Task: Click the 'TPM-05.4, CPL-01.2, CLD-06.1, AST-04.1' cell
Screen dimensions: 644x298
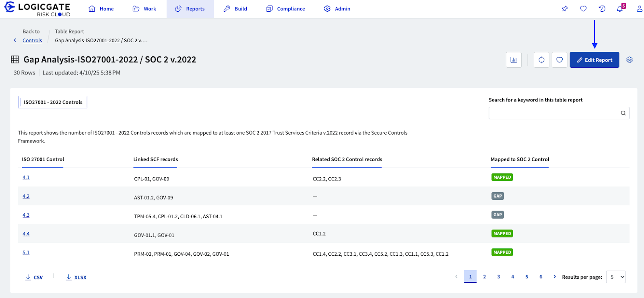Action: tap(178, 217)
